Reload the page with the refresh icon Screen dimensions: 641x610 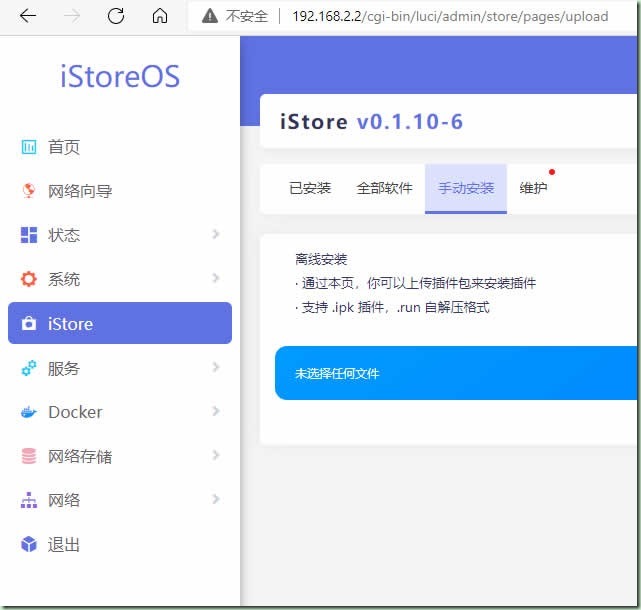(116, 16)
